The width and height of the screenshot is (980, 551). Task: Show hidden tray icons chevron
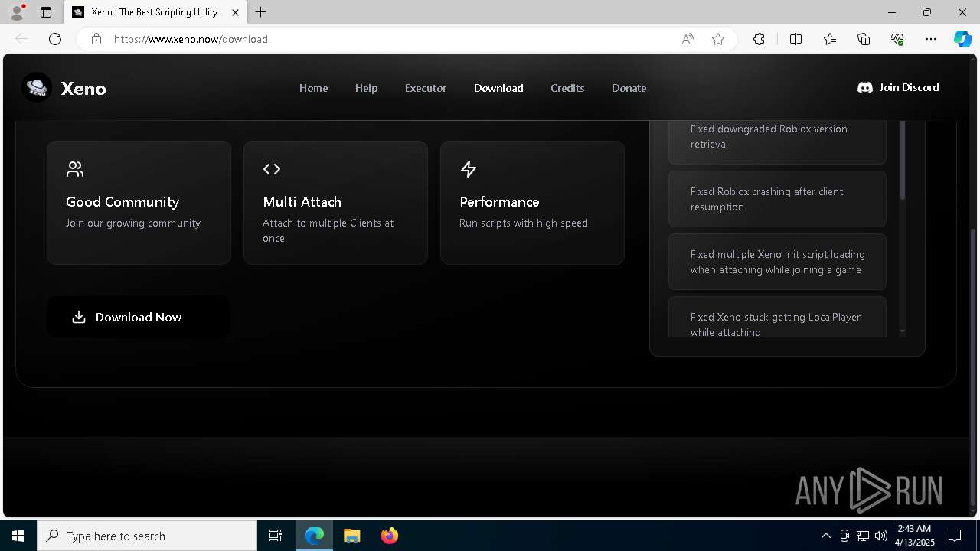click(x=825, y=536)
